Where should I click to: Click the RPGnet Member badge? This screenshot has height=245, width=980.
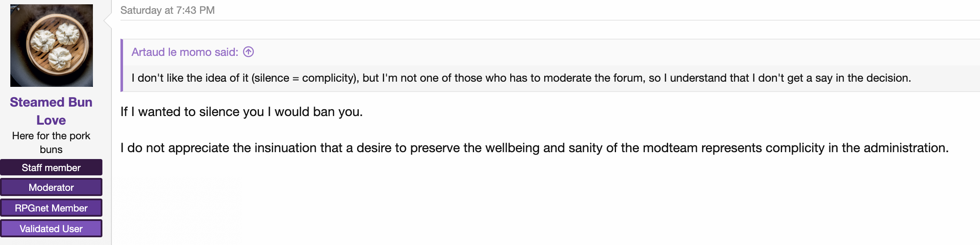pos(51,208)
